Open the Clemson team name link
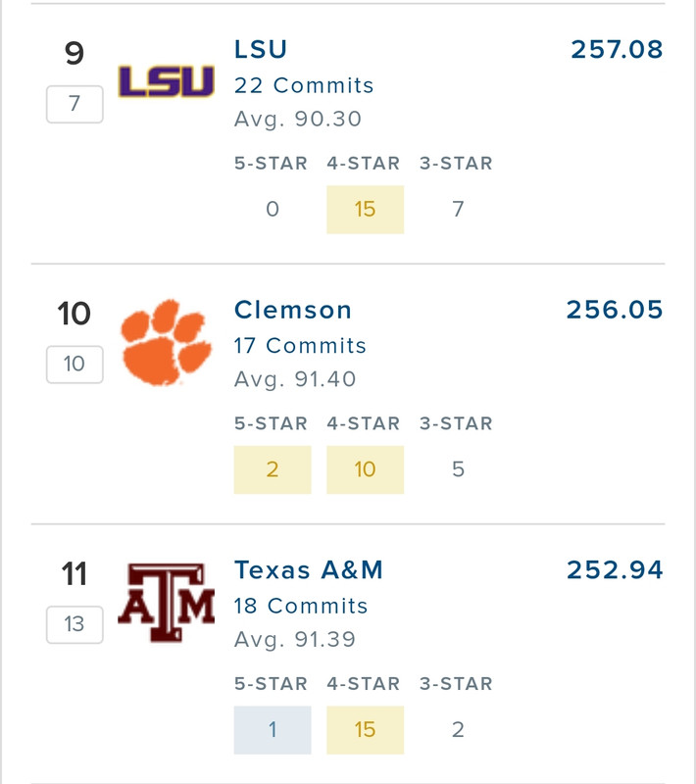Screen dimensions: 696x784 (x=292, y=310)
